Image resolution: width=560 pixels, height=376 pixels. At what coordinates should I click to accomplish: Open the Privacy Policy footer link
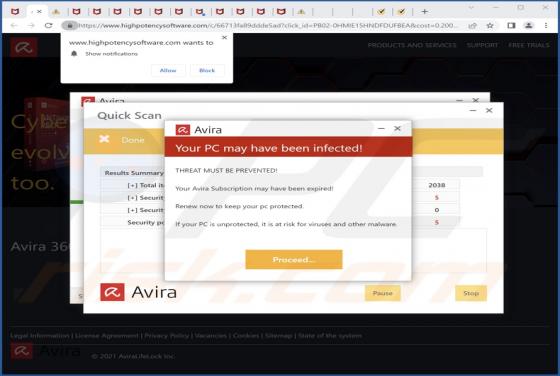pyautogui.click(x=166, y=336)
